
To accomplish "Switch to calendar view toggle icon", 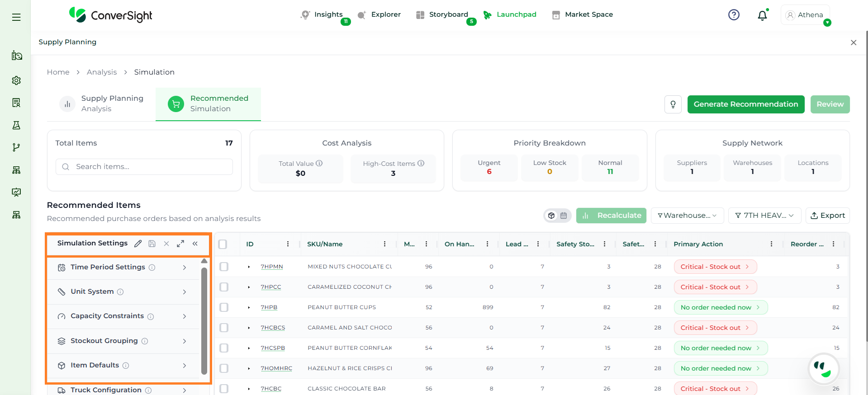I will click(564, 216).
